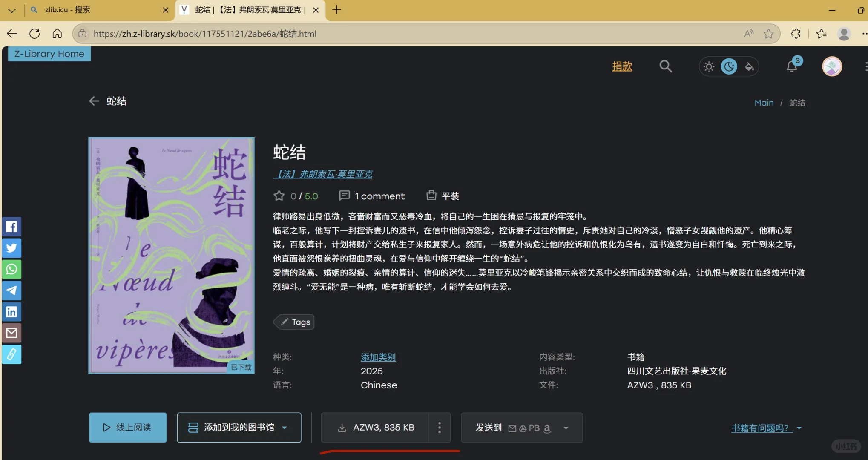Share book by email icon
Viewport: 868px width, 460px height.
pos(11,333)
